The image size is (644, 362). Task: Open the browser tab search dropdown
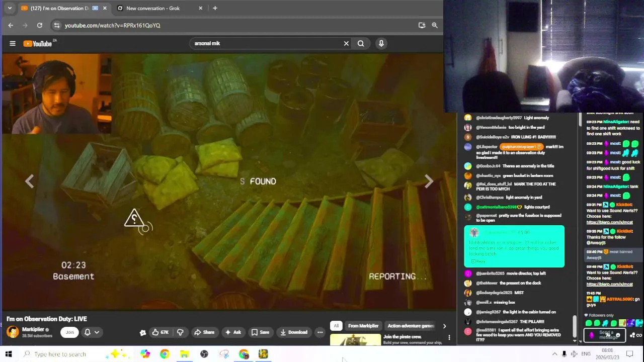(9, 8)
